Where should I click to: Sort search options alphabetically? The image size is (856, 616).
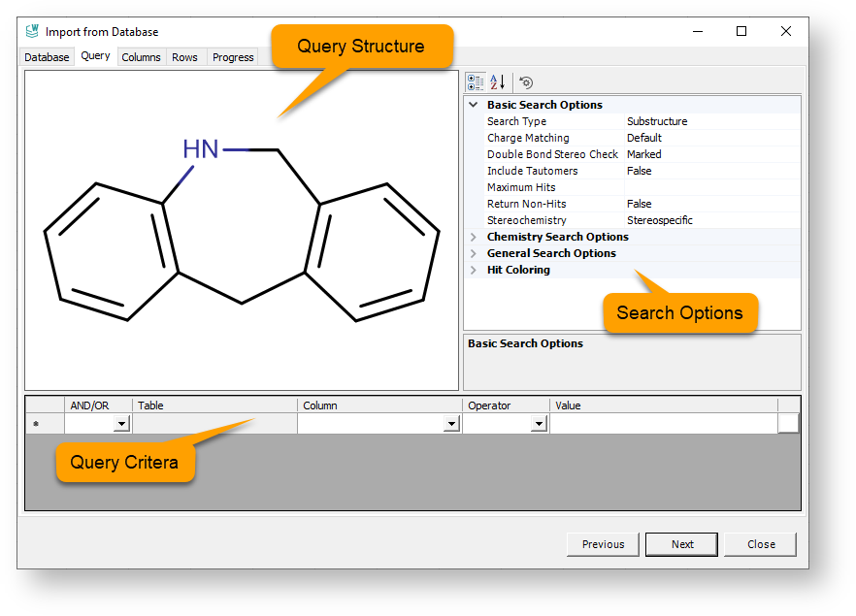(x=497, y=82)
